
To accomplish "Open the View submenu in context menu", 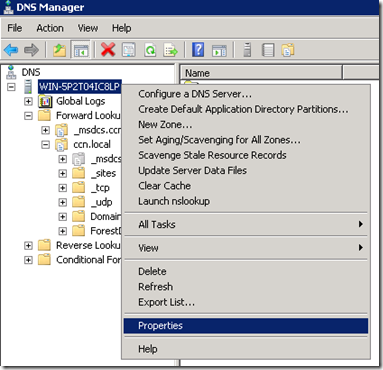I will (x=246, y=248).
